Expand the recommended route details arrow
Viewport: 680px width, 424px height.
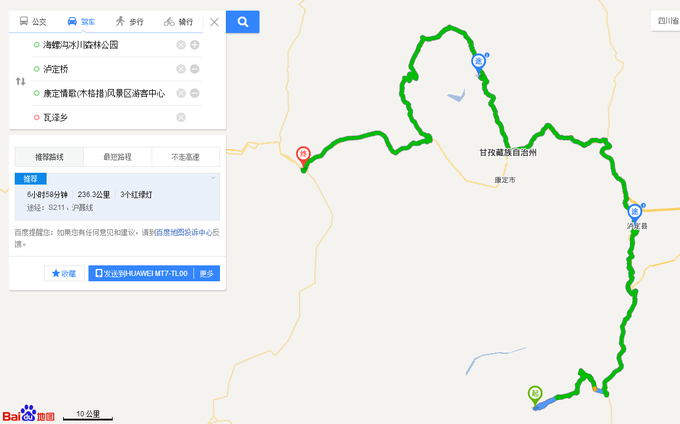point(213,178)
